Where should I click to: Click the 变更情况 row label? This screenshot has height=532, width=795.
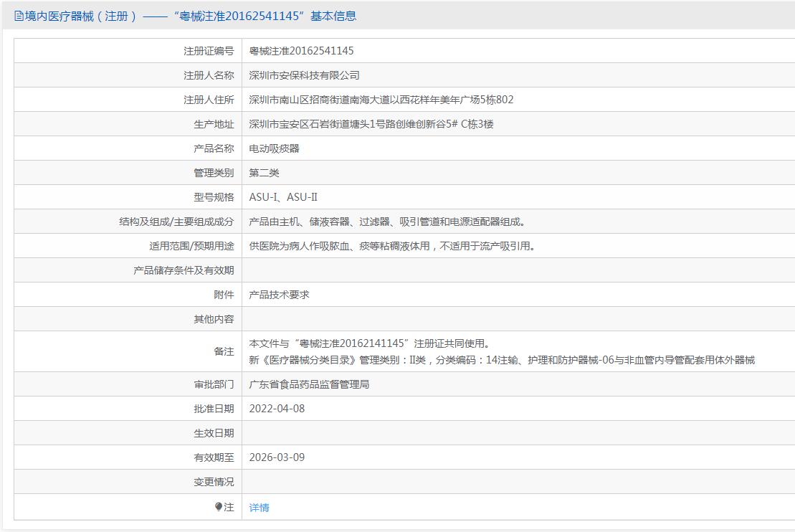click(214, 482)
